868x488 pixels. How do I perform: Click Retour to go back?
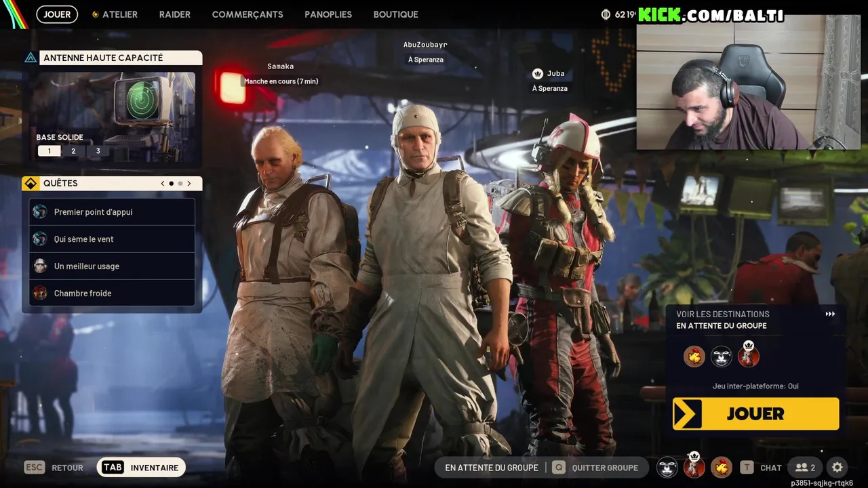pos(67,467)
